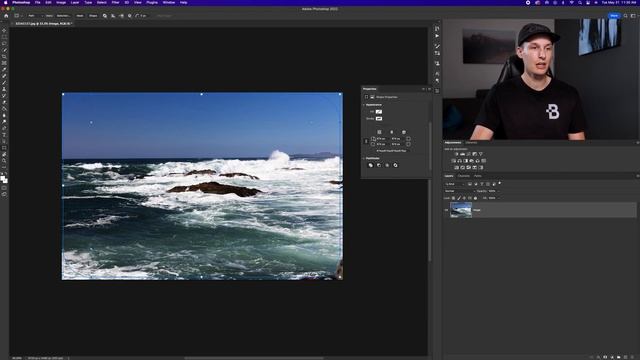Image resolution: width=640 pixels, height=360 pixels.
Task: Select the Lasso tool
Action: (4, 43)
